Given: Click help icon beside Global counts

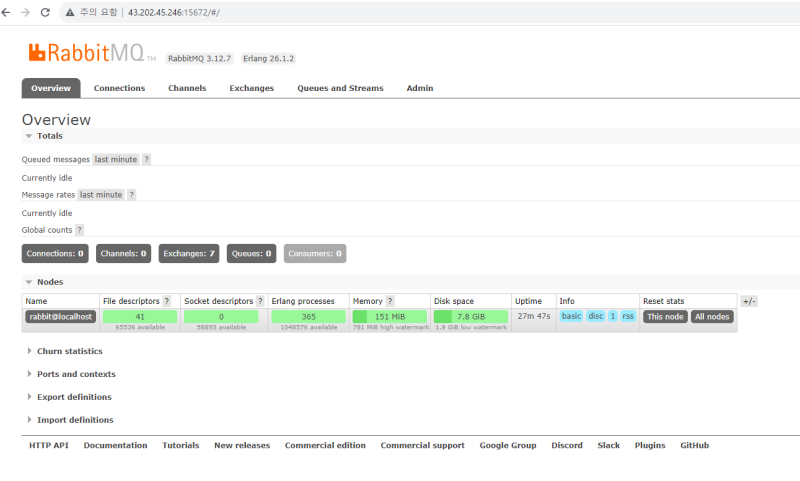Looking at the screenshot, I should click(79, 230).
